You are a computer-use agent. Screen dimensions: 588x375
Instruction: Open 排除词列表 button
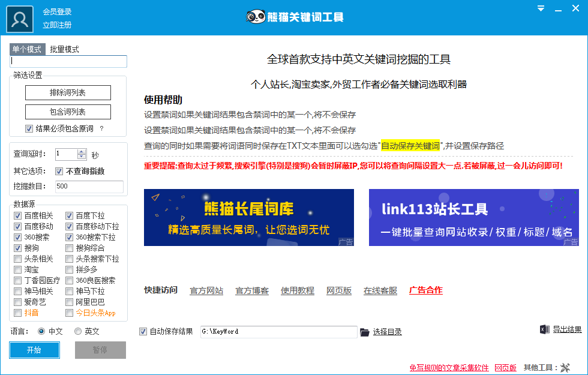[x=68, y=92]
